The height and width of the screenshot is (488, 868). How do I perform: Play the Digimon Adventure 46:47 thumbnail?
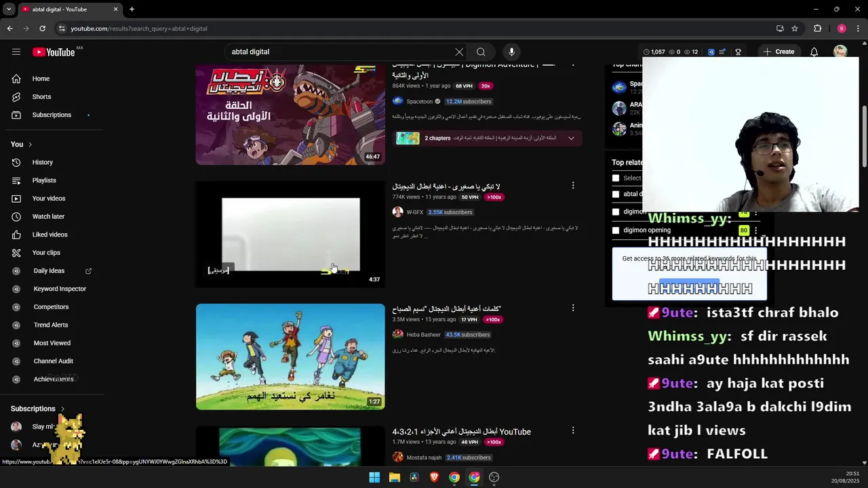(x=290, y=115)
